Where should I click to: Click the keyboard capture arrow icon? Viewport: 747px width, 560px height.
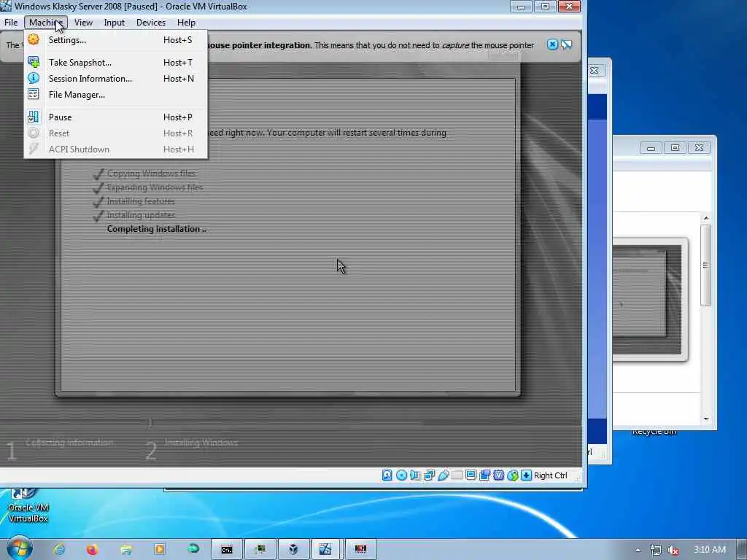coord(526,475)
